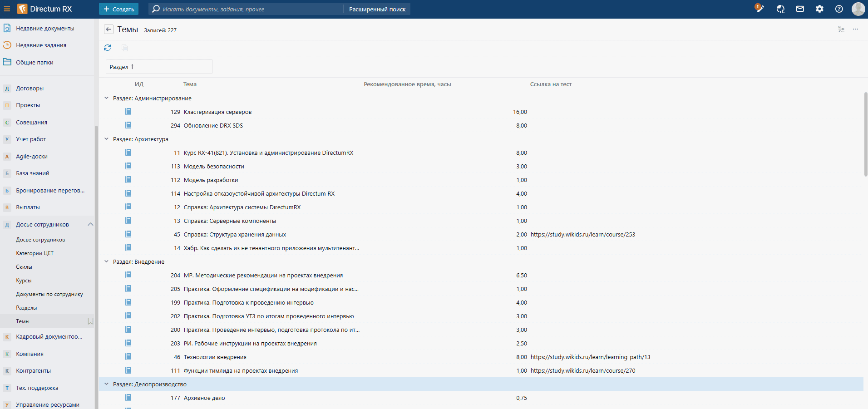This screenshot has height=409, width=868.
Task: Open the settings gear icon
Action: [819, 9]
